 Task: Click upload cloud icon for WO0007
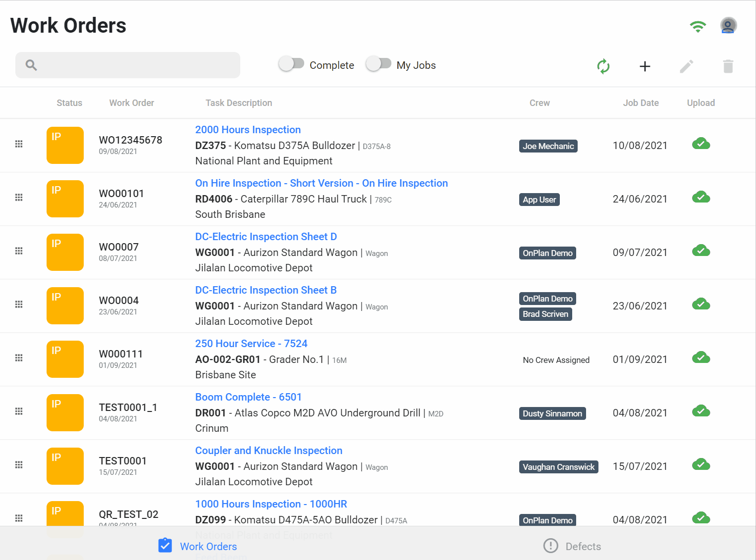coord(701,251)
